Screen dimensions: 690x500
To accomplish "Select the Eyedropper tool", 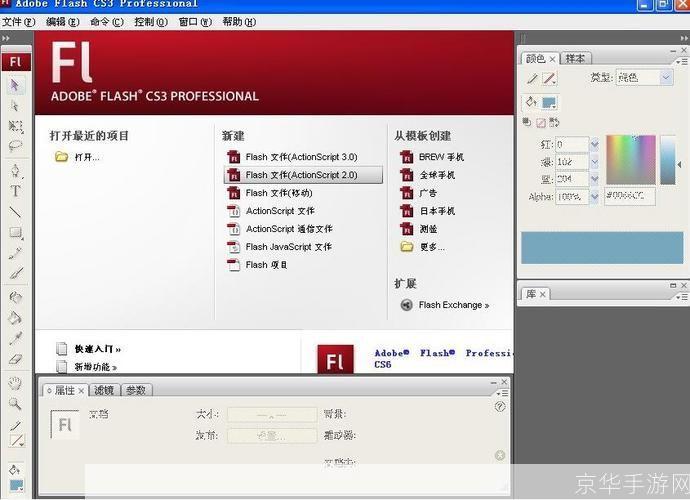I will tap(15, 338).
